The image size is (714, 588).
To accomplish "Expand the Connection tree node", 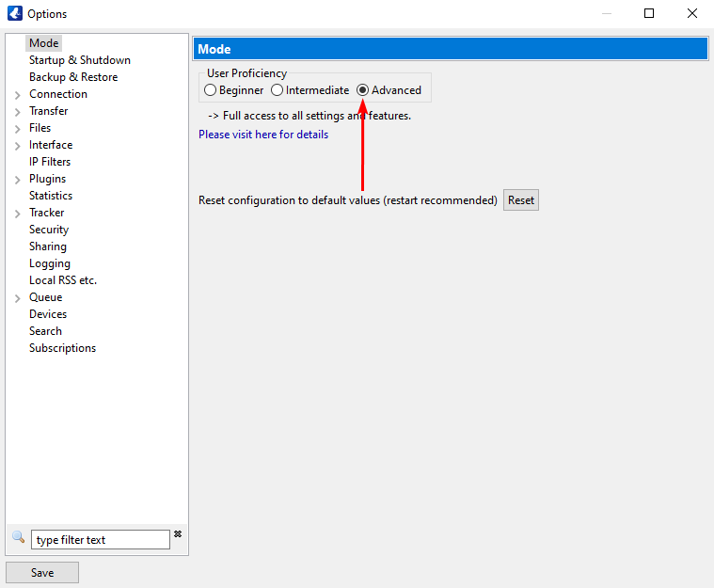I will coord(18,95).
